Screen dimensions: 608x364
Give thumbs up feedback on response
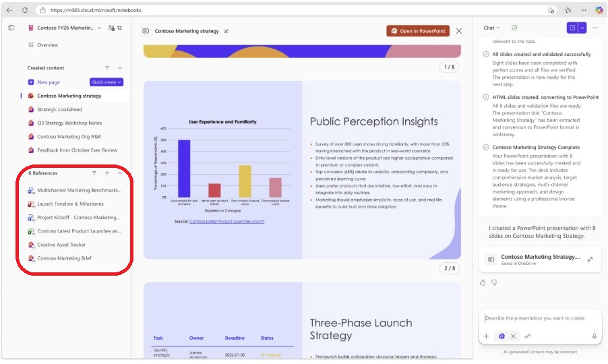tap(483, 282)
